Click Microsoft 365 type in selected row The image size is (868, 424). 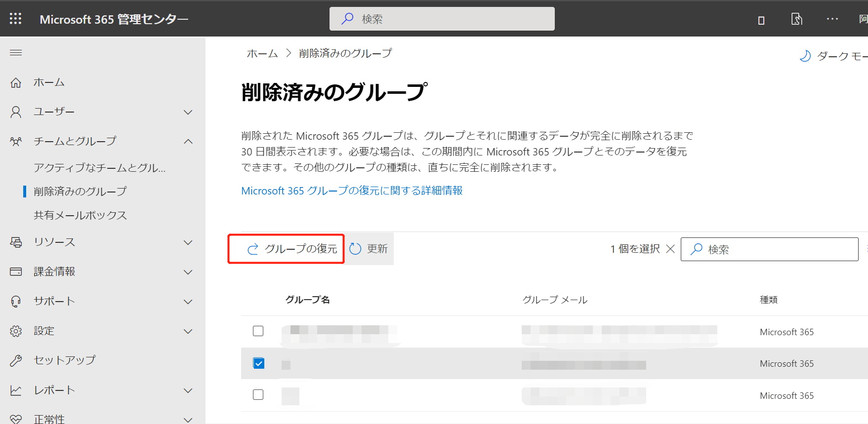pyautogui.click(x=786, y=363)
